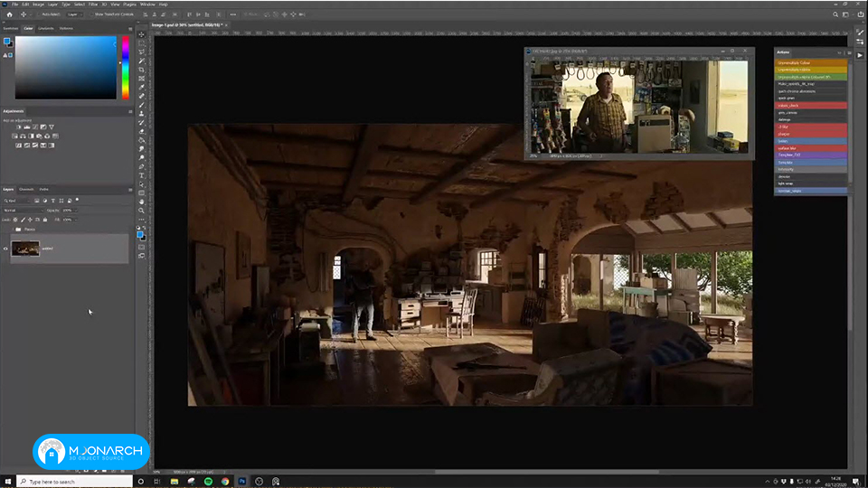Select the Pen tool

pos(142,166)
